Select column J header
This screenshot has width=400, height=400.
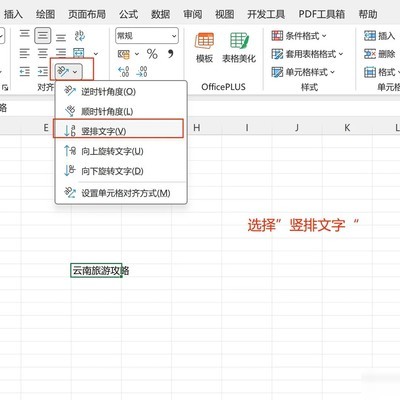point(297,127)
